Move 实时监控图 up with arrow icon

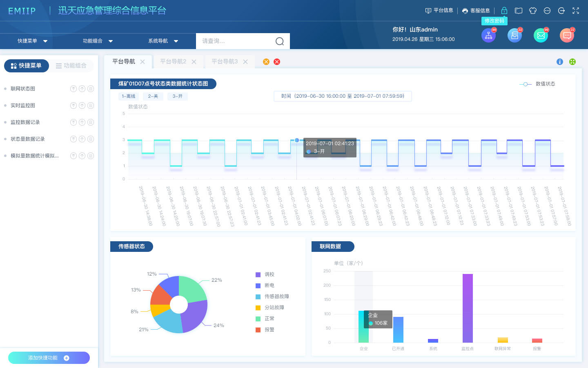click(x=82, y=105)
